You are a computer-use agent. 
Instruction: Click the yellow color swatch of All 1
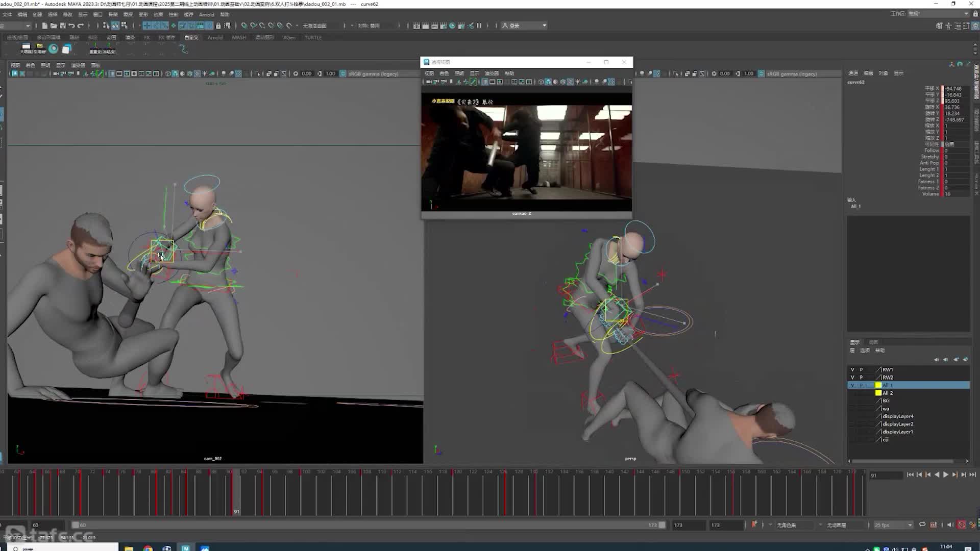[878, 385]
